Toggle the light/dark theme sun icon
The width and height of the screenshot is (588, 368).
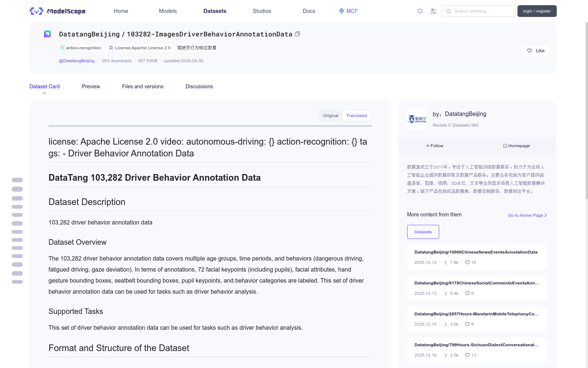[420, 11]
